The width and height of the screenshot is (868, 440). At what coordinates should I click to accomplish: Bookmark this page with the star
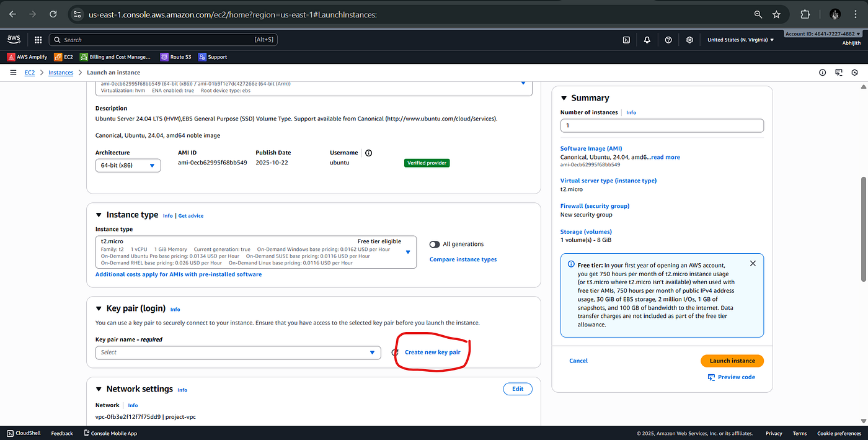click(x=776, y=14)
